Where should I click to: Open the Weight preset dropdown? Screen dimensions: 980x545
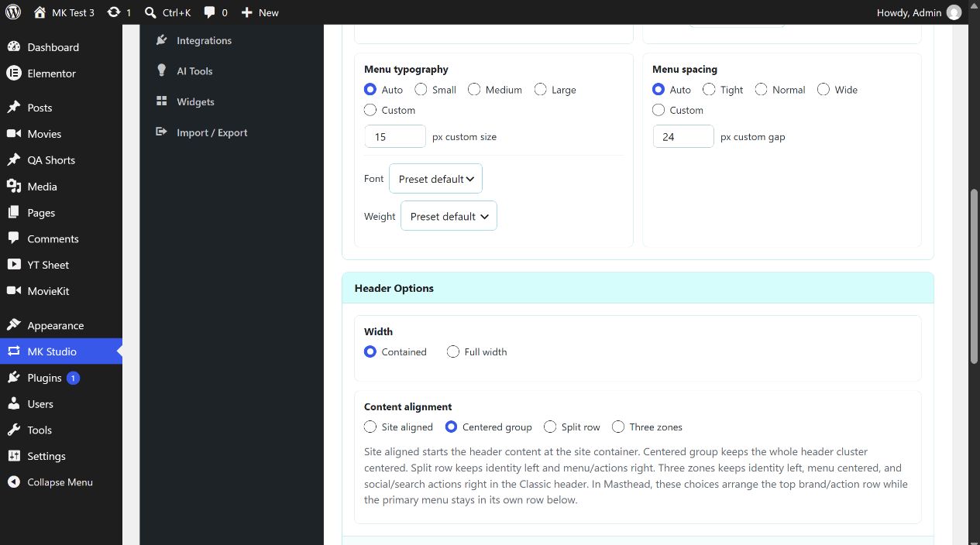(x=449, y=216)
